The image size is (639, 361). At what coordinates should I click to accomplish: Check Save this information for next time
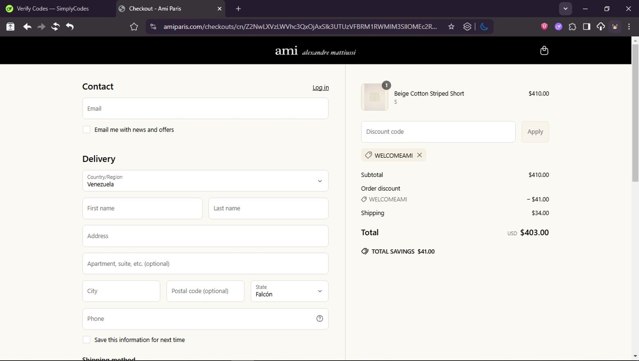click(x=86, y=340)
